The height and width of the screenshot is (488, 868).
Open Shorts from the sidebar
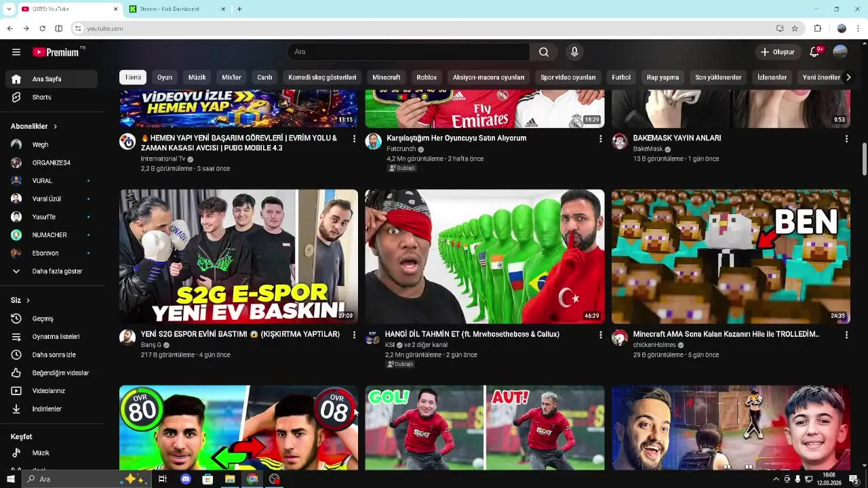coord(52,98)
